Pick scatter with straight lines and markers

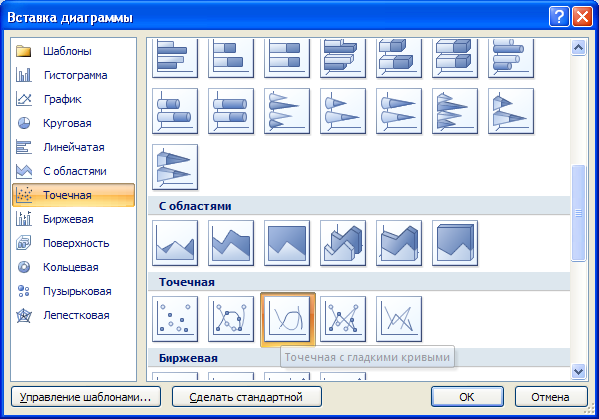pyautogui.click(x=343, y=319)
